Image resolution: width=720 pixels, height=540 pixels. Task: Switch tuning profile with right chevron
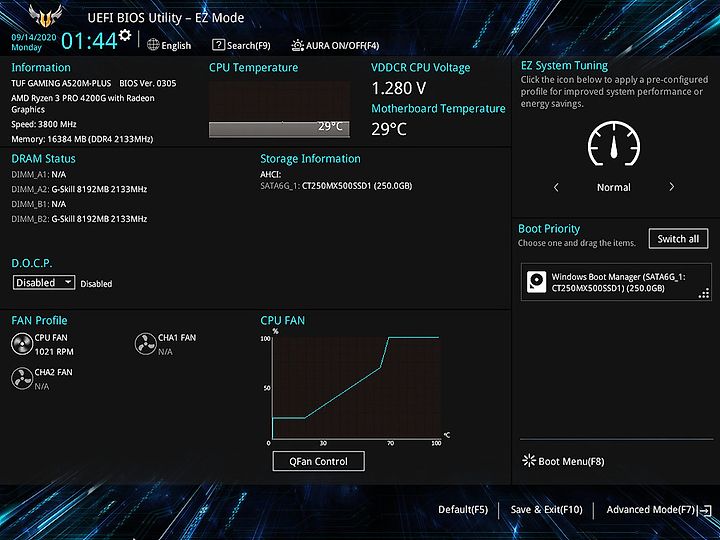[x=671, y=187]
